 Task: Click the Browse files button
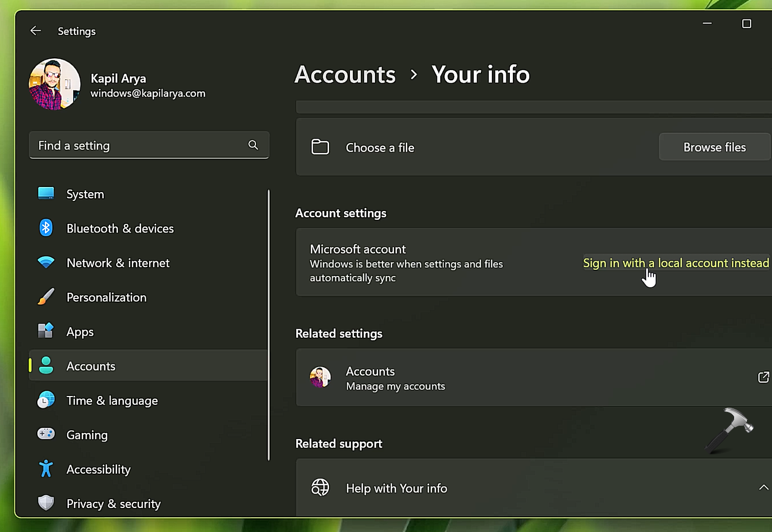coord(714,147)
